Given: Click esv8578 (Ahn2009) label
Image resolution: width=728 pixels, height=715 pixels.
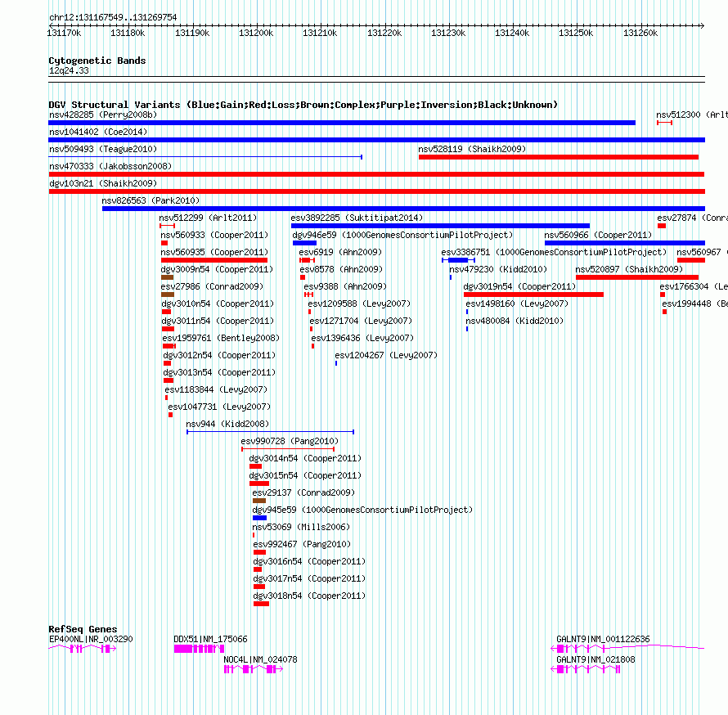Looking at the screenshot, I should click(341, 269).
